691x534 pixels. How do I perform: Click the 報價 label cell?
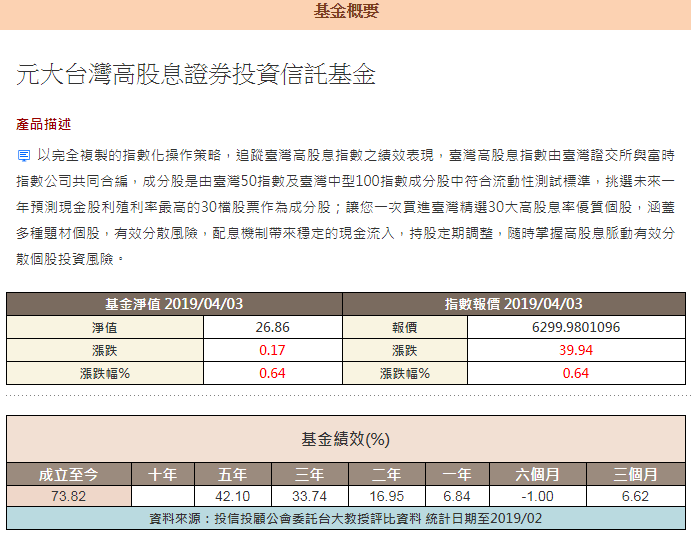click(405, 327)
